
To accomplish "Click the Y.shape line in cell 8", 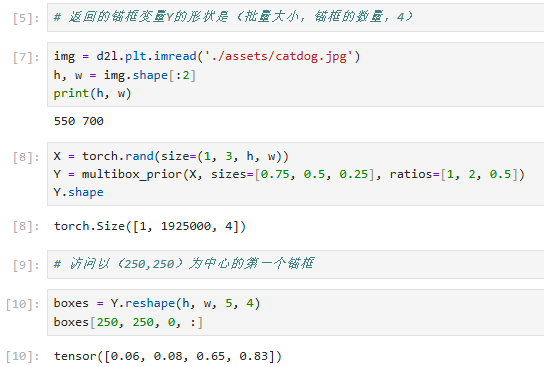I will coord(78,192).
